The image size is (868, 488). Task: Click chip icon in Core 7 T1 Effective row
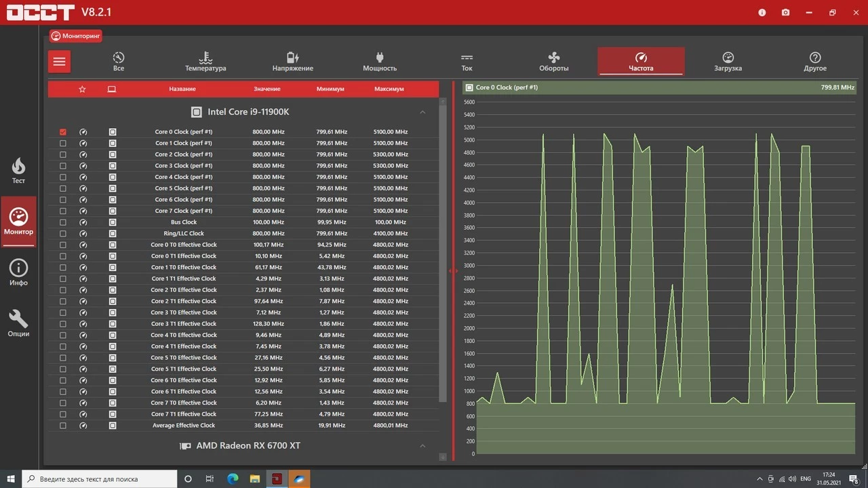[113, 414]
